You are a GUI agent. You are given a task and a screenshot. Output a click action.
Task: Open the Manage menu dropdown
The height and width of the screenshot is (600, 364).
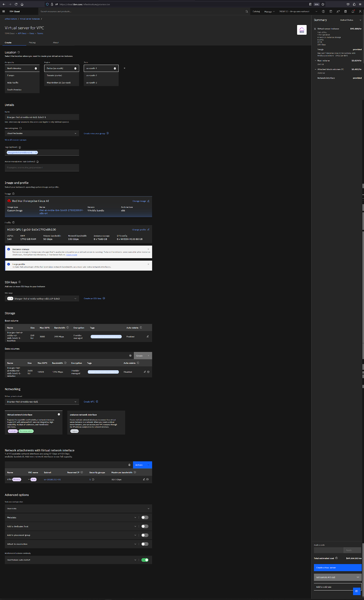[269, 12]
